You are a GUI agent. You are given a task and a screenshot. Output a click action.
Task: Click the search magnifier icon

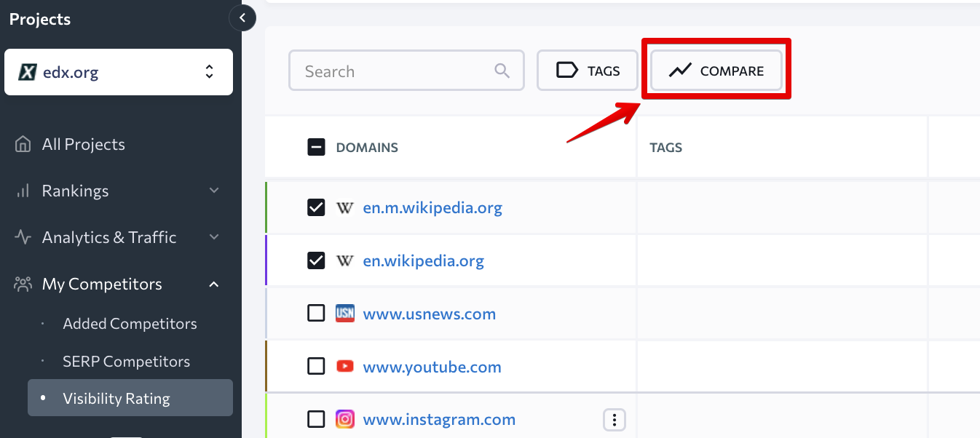coord(502,71)
